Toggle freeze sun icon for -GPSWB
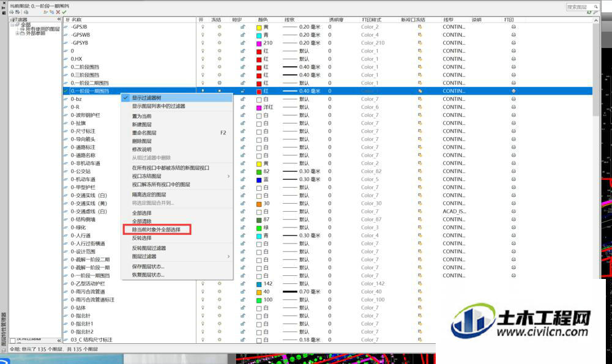This screenshot has height=364, width=612. pyautogui.click(x=219, y=35)
